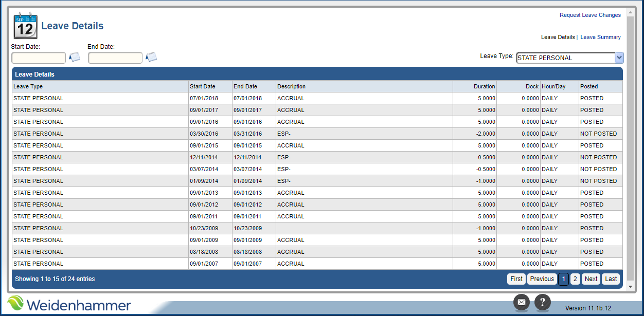The width and height of the screenshot is (644, 316).
Task: Click into the End Date field
Action: click(x=115, y=58)
